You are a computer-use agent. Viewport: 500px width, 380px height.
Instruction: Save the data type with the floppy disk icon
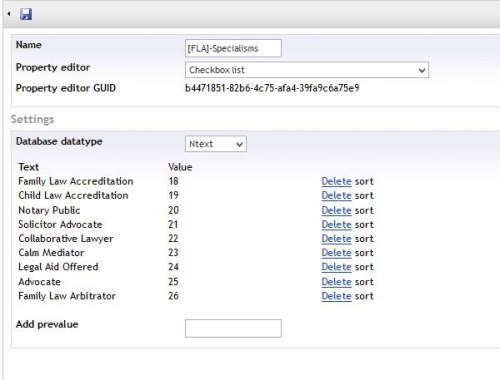tap(26, 14)
